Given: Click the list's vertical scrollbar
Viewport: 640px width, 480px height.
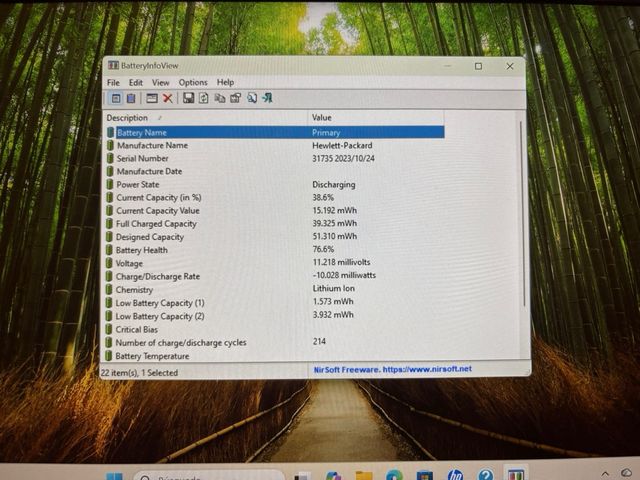Looking at the screenshot, I should coord(522,212).
